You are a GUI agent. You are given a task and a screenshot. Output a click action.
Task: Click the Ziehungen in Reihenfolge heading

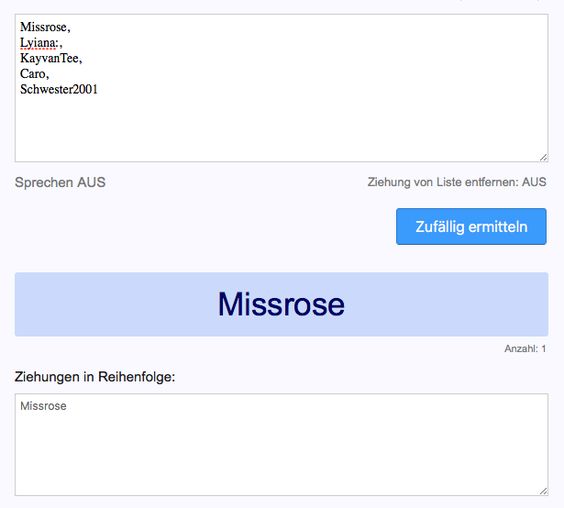point(95,377)
